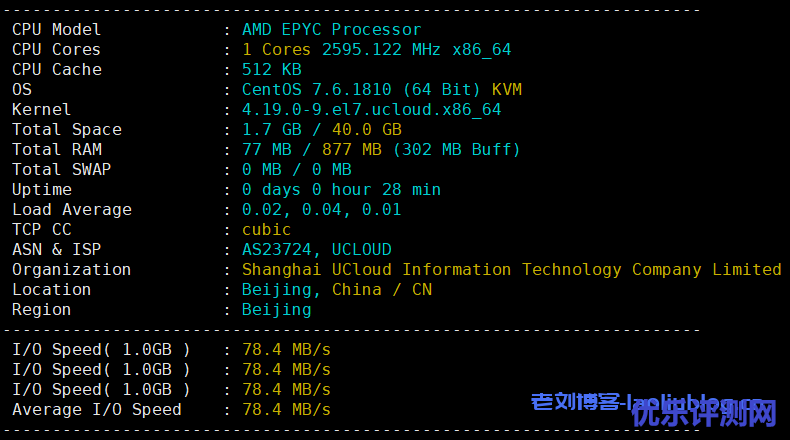Select the 512 KB cache value
The height and width of the screenshot is (440, 790).
pyautogui.click(x=271, y=70)
